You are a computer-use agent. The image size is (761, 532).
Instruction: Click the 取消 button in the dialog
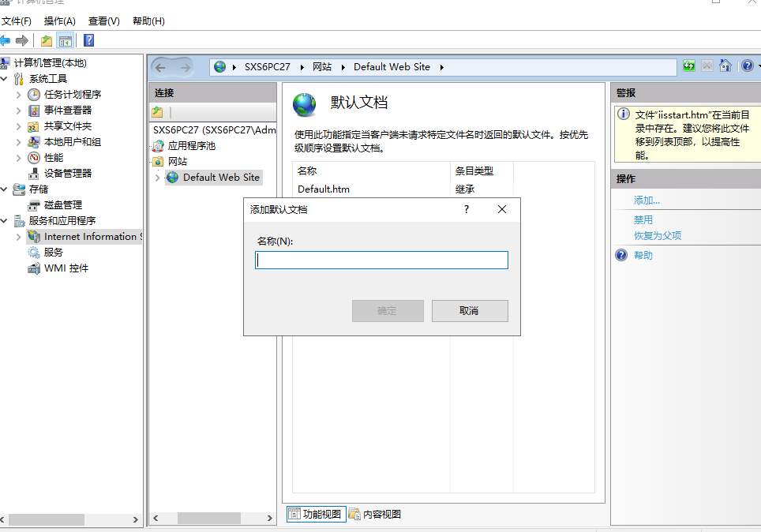tap(469, 310)
